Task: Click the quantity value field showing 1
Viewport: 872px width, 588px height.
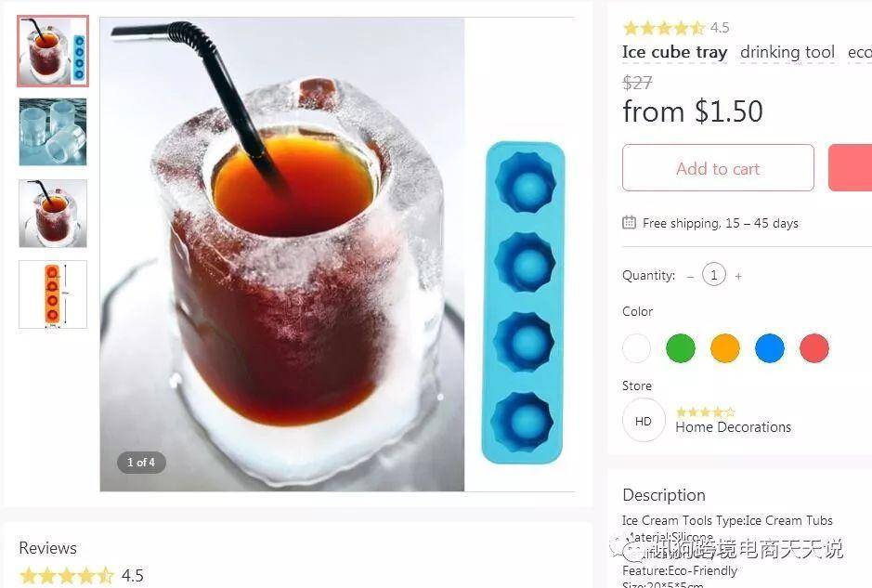Action: pos(714,275)
